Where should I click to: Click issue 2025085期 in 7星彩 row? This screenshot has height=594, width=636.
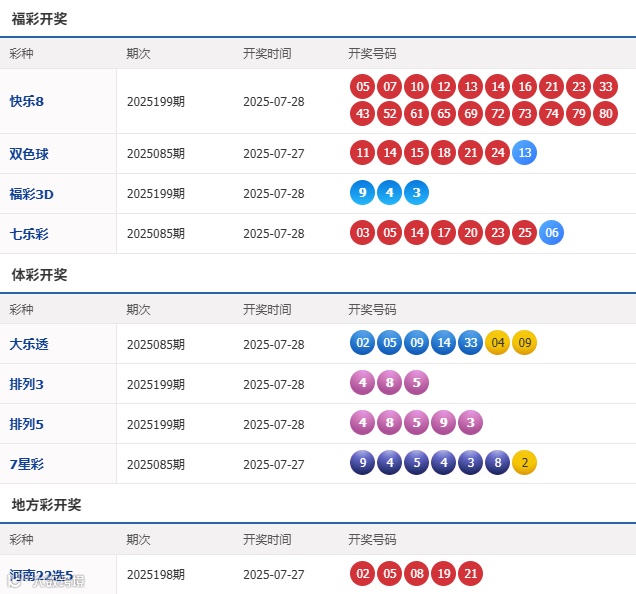point(156,464)
